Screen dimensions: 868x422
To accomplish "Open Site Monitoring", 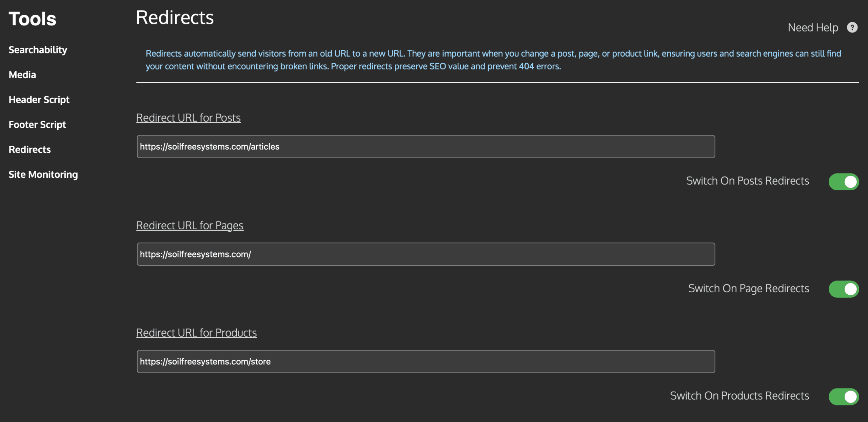I will tap(43, 174).
